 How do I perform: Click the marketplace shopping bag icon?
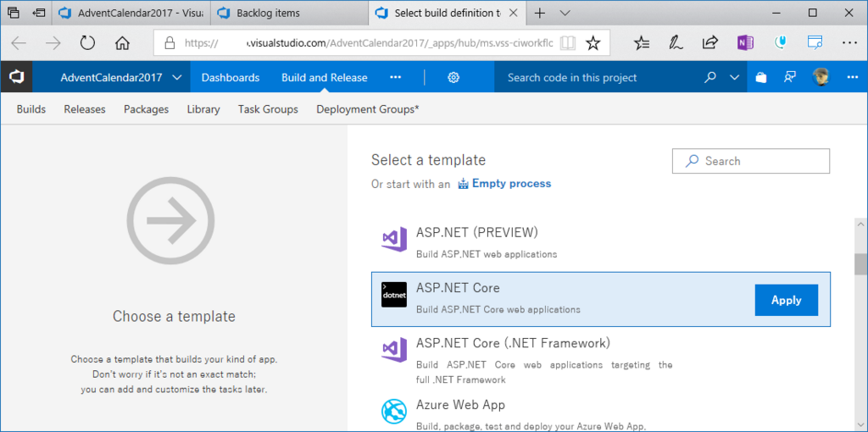pos(761,77)
